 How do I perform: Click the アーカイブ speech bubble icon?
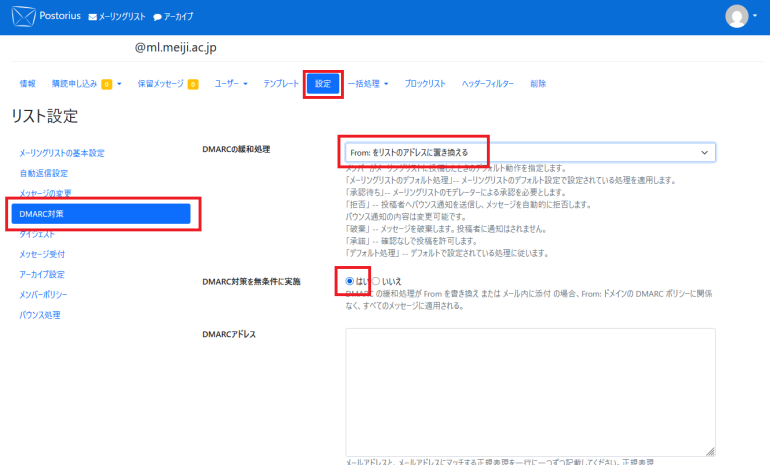click(x=157, y=17)
